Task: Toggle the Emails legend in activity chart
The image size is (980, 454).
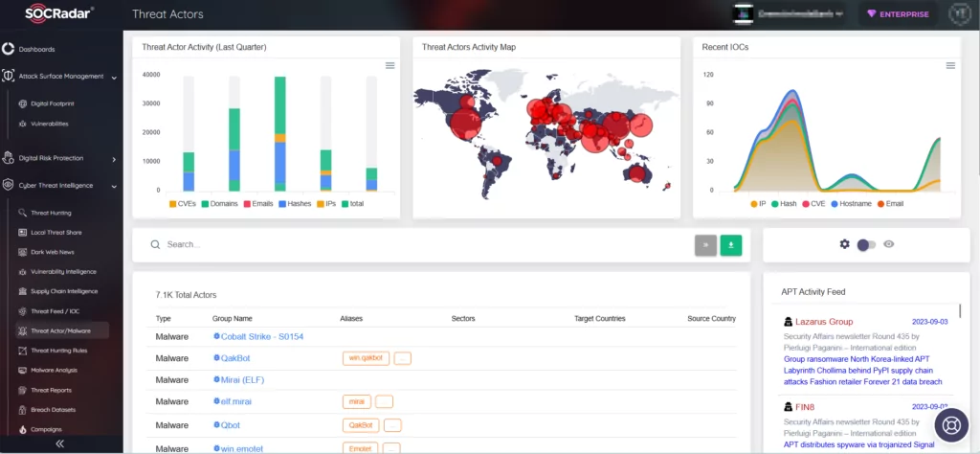Action: pos(258,204)
